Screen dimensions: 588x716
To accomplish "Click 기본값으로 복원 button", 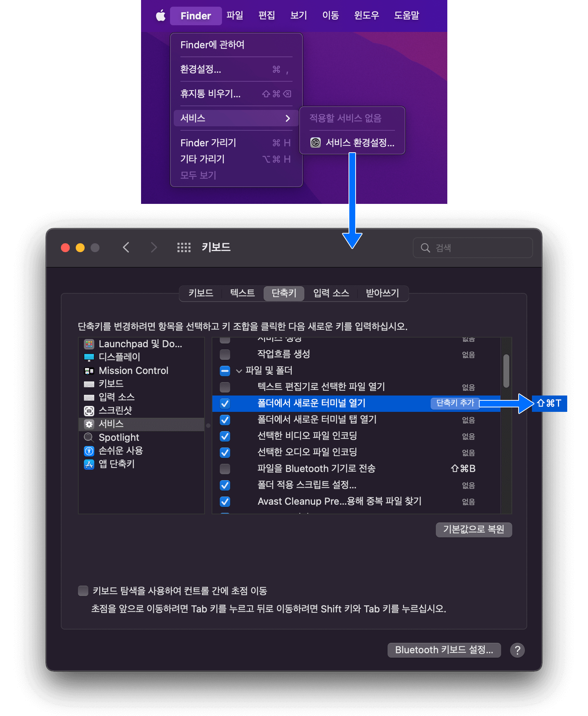I will click(x=474, y=530).
